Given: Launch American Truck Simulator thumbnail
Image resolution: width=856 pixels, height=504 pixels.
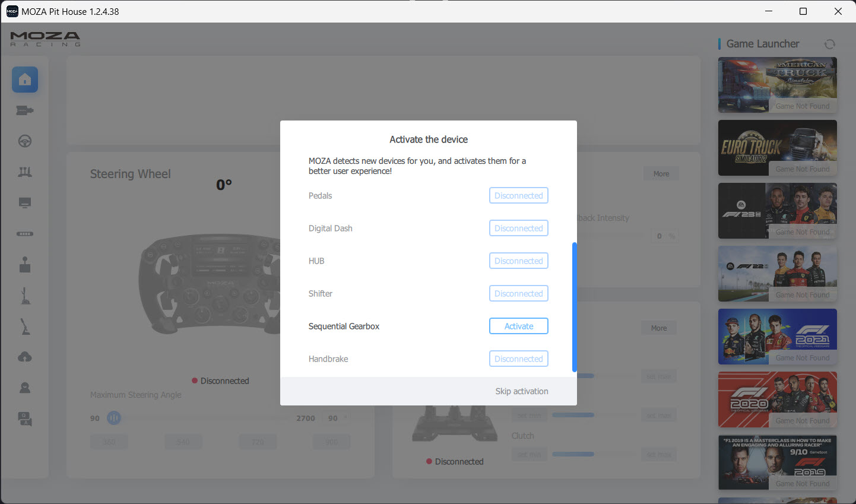Looking at the screenshot, I should (777, 85).
